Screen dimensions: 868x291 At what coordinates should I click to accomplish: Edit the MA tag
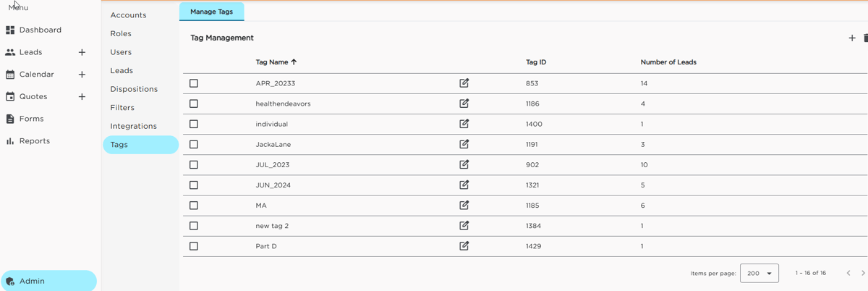pyautogui.click(x=464, y=205)
